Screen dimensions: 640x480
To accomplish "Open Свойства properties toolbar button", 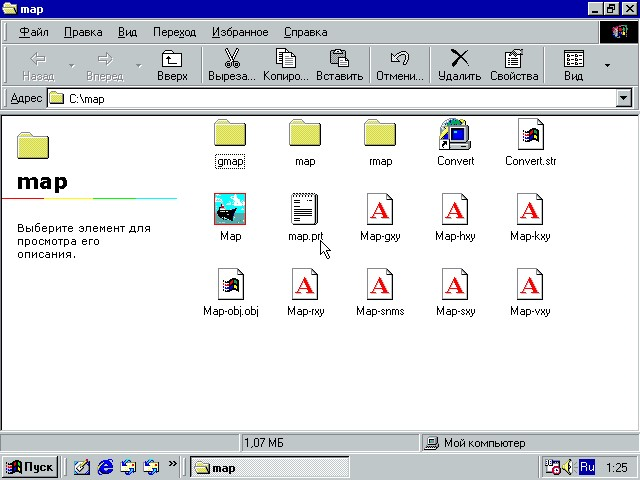I will (x=514, y=65).
